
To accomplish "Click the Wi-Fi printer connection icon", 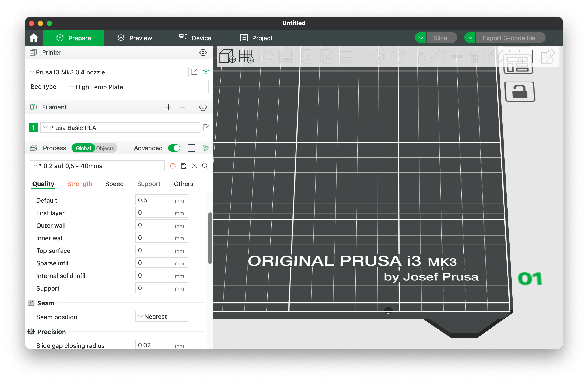I will coord(206,72).
